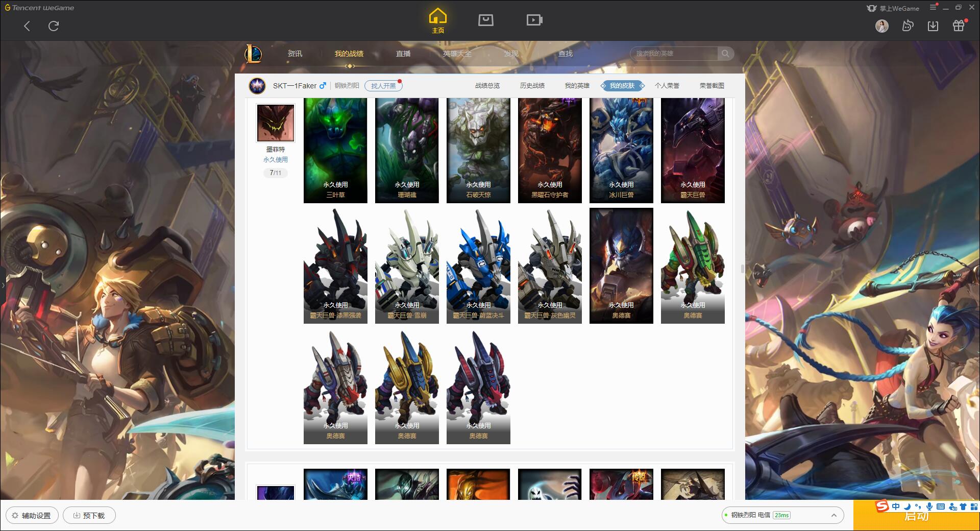The width and height of the screenshot is (980, 531).
Task: Open the 冰川巨兽 skin card
Action: (x=621, y=151)
